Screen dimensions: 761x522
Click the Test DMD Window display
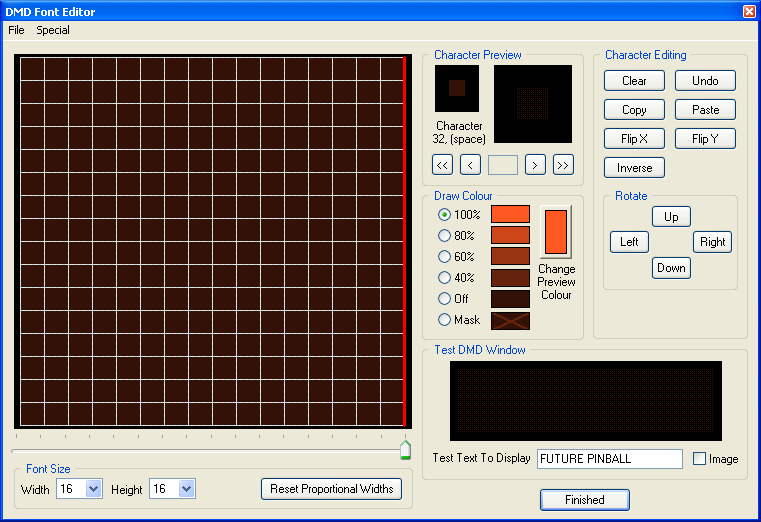[586, 401]
